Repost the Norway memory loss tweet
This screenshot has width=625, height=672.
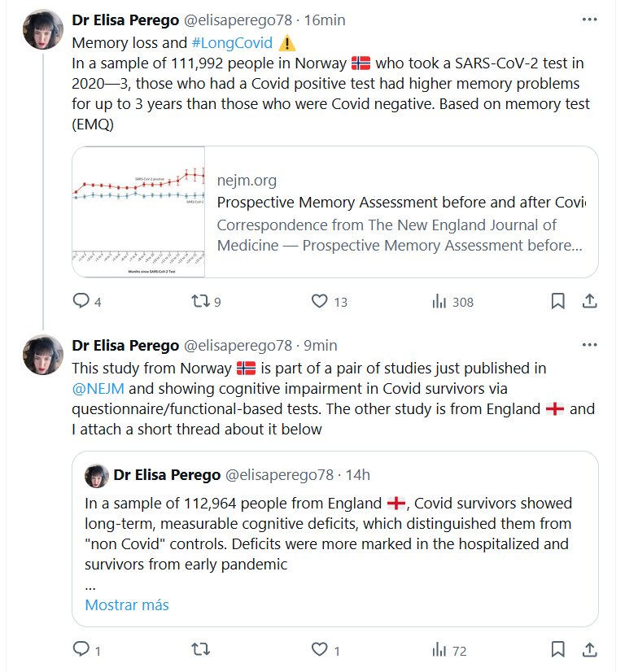point(199,301)
